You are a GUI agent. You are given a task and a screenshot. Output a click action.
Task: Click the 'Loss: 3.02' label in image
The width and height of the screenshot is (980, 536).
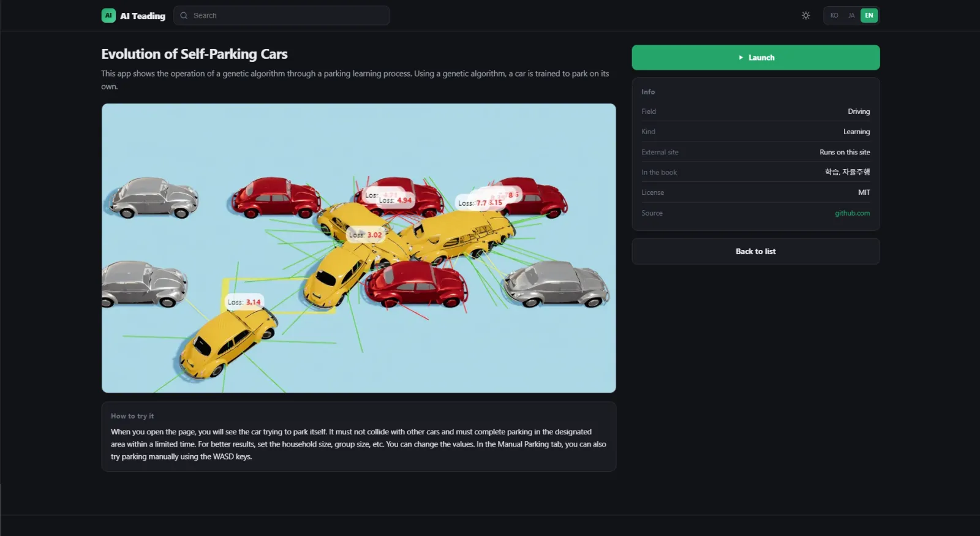pos(366,235)
